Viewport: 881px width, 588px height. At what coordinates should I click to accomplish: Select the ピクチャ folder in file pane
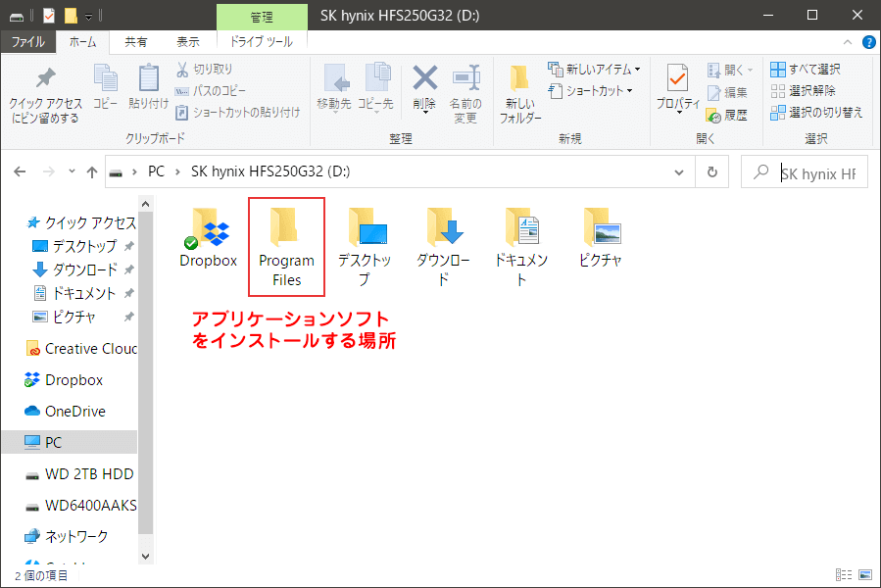click(x=600, y=238)
